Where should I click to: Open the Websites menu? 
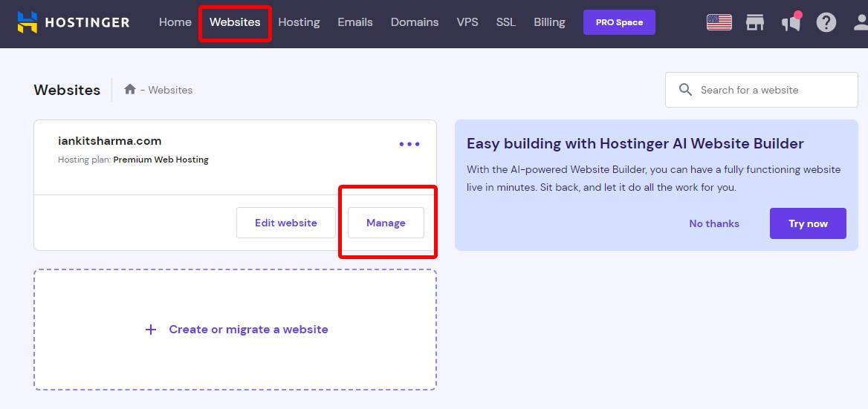coord(235,22)
